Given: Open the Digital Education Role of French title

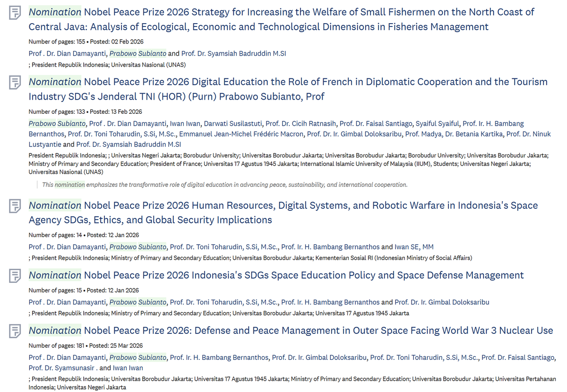Looking at the screenshot, I should pos(288,89).
